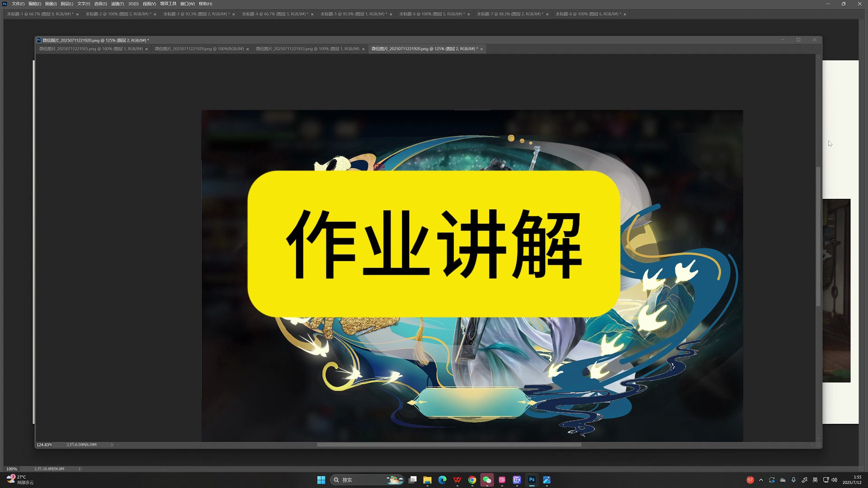Click the Windows Start button
Viewport: 868px width, 488px height.
321,480
